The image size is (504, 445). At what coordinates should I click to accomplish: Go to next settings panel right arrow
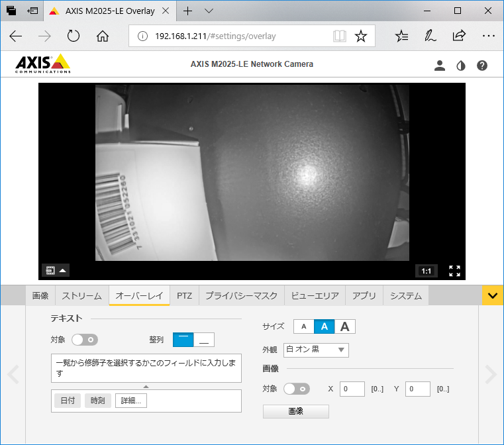pos(491,374)
